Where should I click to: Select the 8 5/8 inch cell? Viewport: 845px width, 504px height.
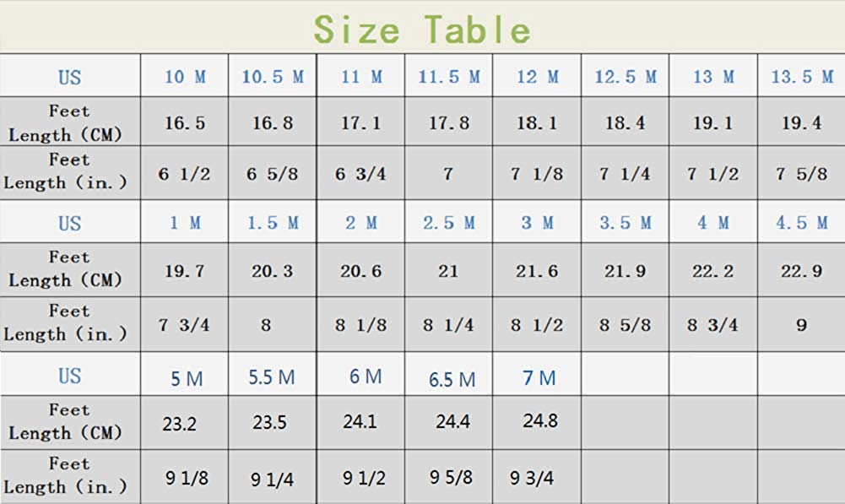point(626,325)
